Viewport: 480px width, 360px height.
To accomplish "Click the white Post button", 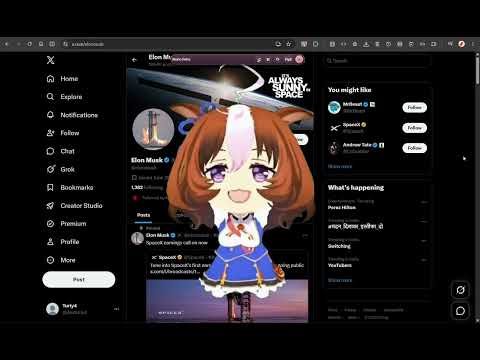I will click(x=79, y=279).
